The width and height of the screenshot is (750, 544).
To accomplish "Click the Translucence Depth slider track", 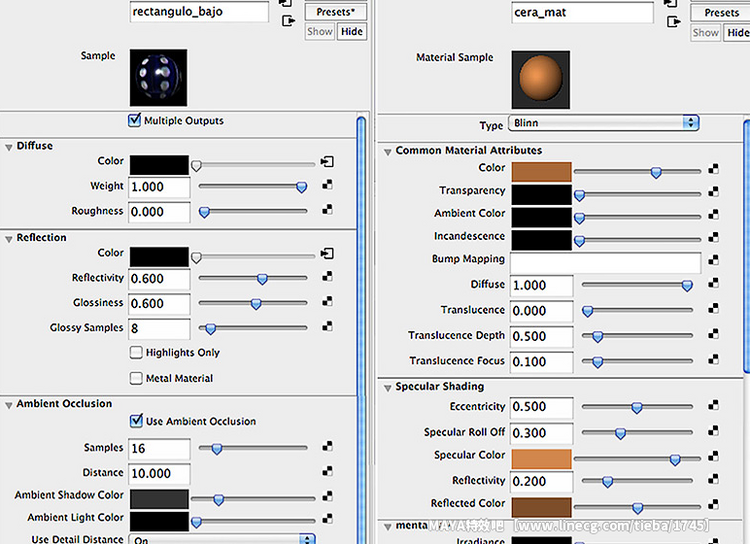I will 637,335.
